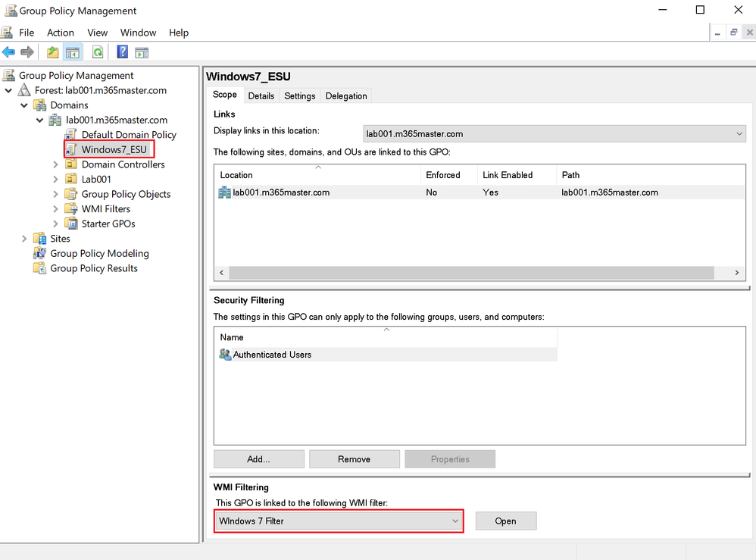Viewport: 756px width, 560px height.
Task: Toggle the Link Enabled setting for the GPO link
Action: [x=490, y=192]
